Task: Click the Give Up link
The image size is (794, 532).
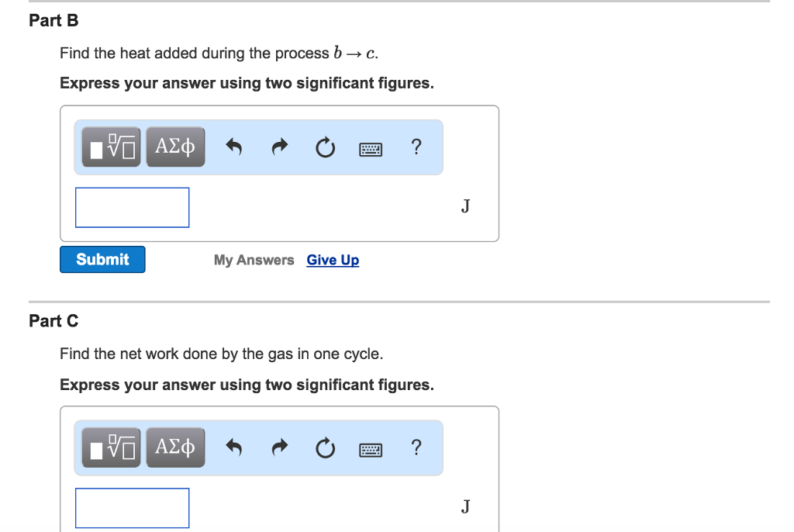Action: tap(333, 260)
